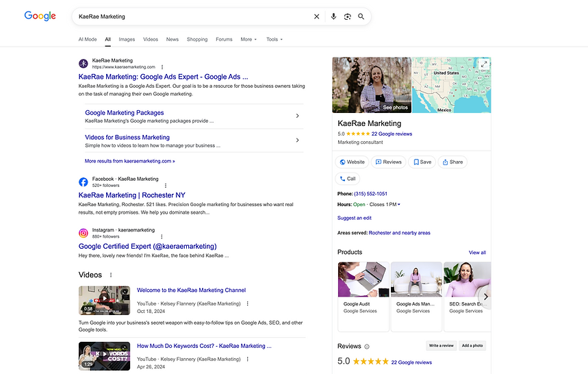Open the More dropdown in search tabs

[x=248, y=40]
